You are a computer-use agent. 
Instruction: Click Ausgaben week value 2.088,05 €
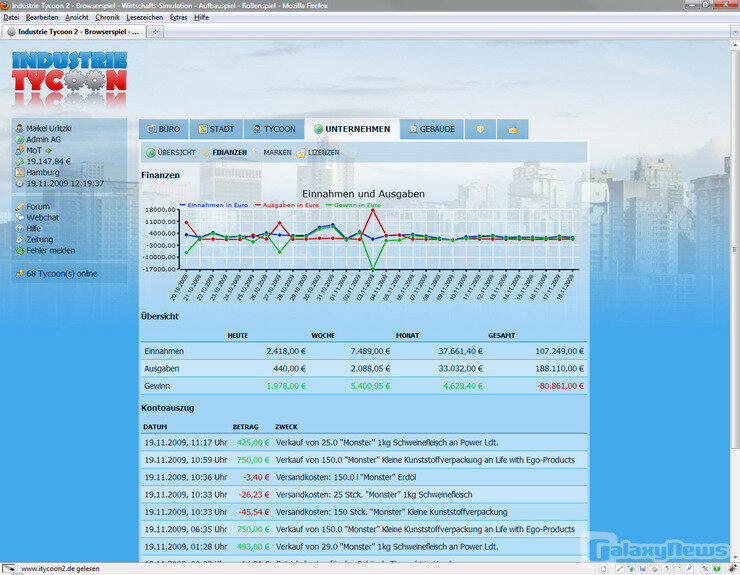tap(370, 369)
